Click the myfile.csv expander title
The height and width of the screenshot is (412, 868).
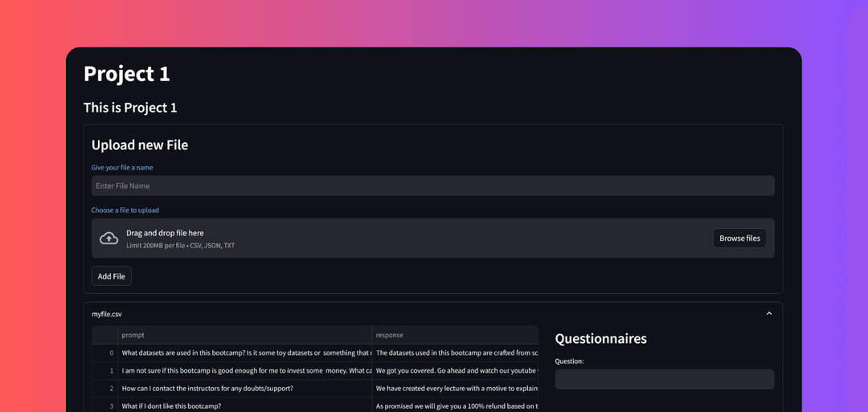click(x=107, y=314)
